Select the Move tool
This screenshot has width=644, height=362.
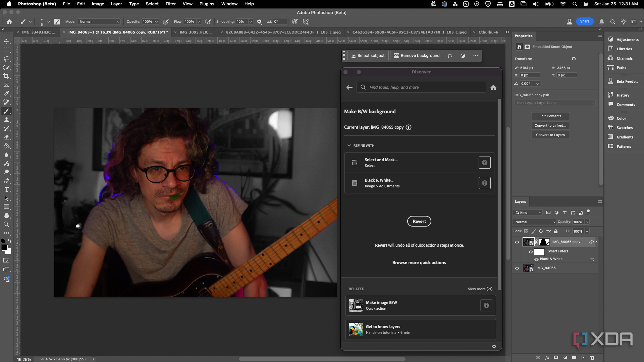pos(6,41)
